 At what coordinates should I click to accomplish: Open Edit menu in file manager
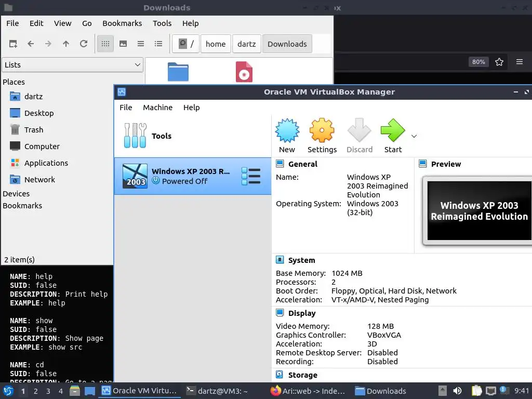tap(36, 23)
